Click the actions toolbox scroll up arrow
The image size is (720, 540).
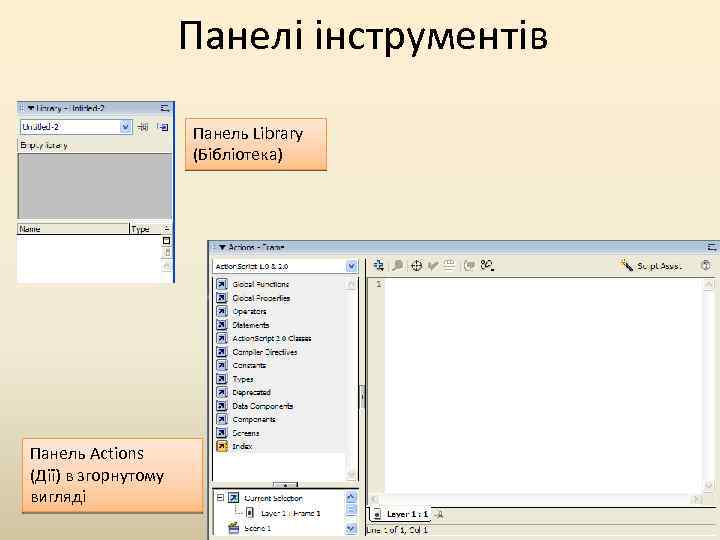click(351, 285)
